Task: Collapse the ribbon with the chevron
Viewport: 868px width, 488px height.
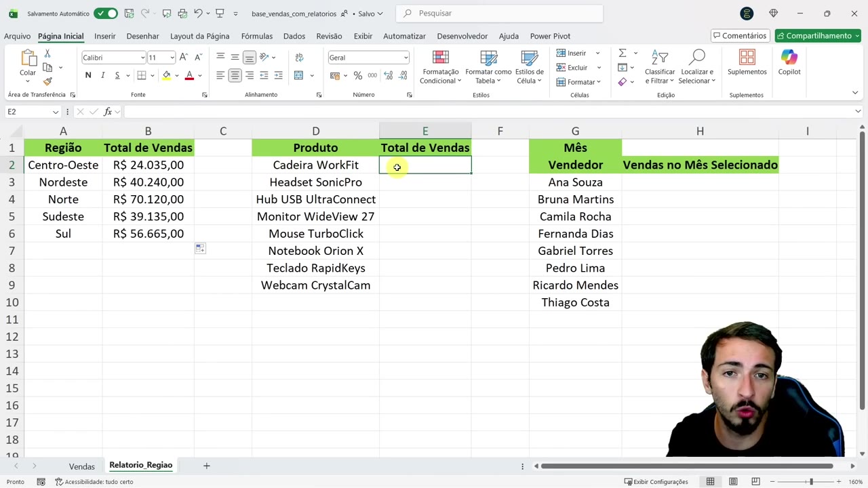Action: (x=856, y=93)
